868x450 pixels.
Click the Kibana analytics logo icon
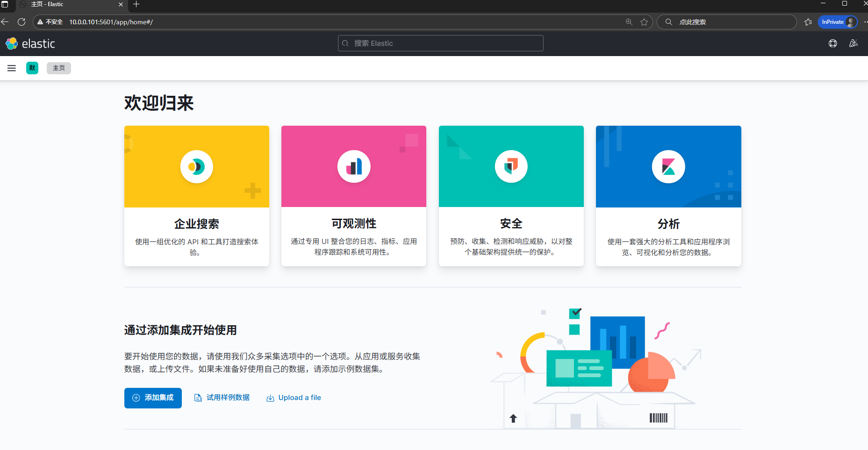coord(668,166)
